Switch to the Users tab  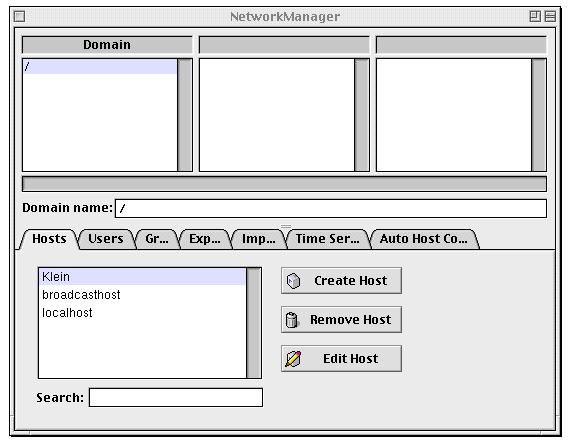106,239
